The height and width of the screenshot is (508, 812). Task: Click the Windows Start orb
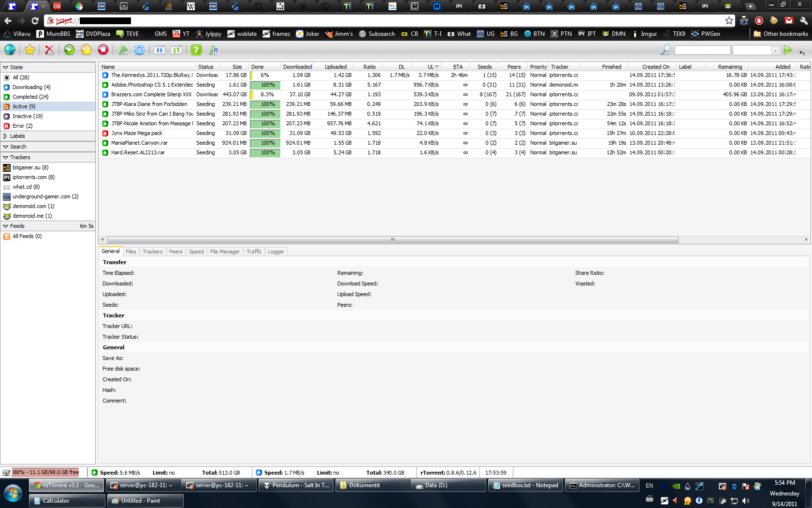[x=13, y=494]
